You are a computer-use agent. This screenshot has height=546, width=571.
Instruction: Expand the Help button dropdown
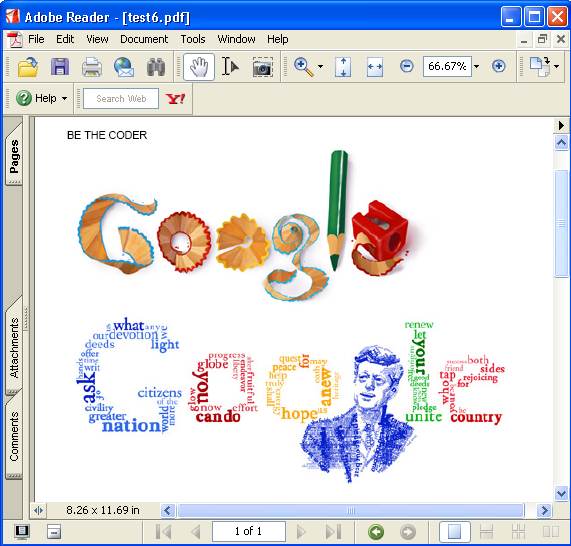point(64,98)
